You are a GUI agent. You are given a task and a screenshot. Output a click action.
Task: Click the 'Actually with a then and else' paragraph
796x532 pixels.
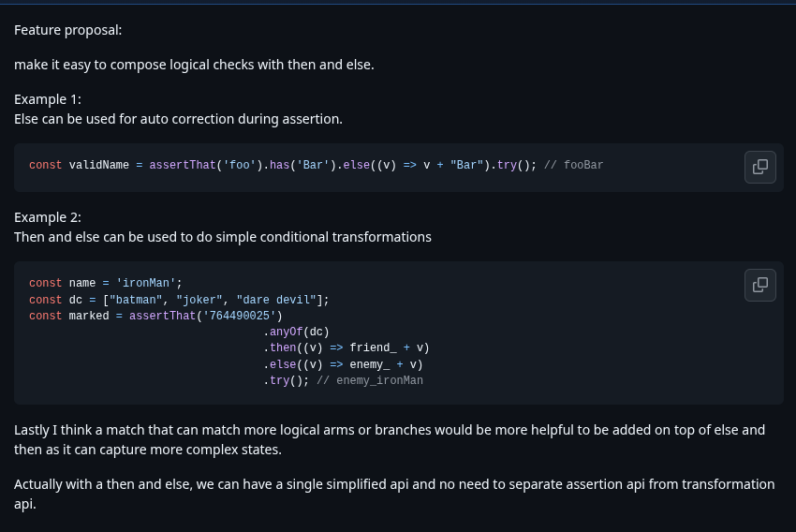[x=394, y=494]
